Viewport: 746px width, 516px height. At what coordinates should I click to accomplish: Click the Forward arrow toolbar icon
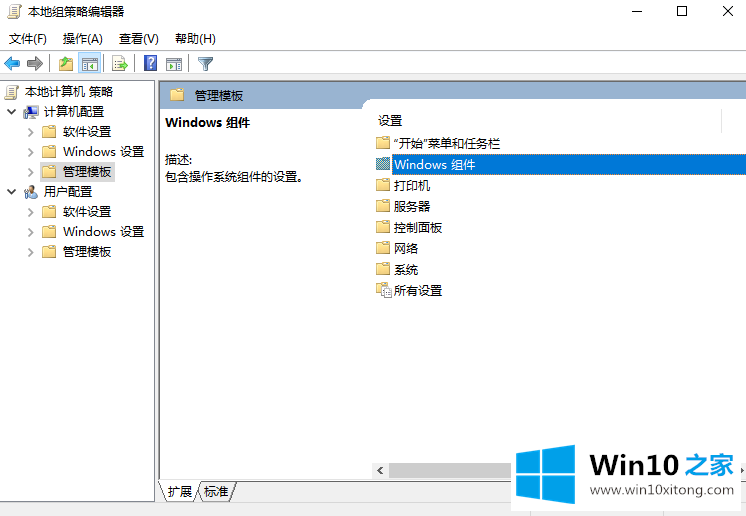click(35, 63)
